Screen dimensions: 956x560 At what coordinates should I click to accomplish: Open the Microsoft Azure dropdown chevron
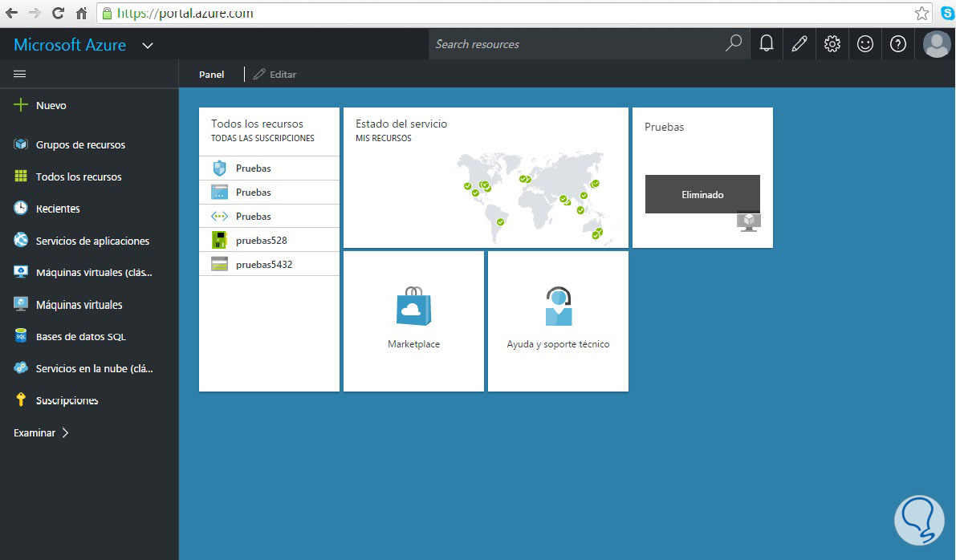(148, 45)
